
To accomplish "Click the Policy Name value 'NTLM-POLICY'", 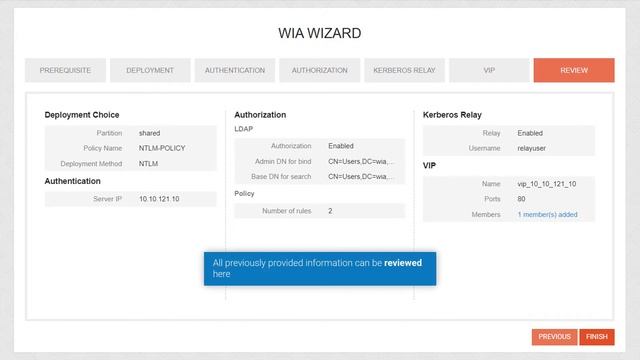I will pyautogui.click(x=162, y=148).
